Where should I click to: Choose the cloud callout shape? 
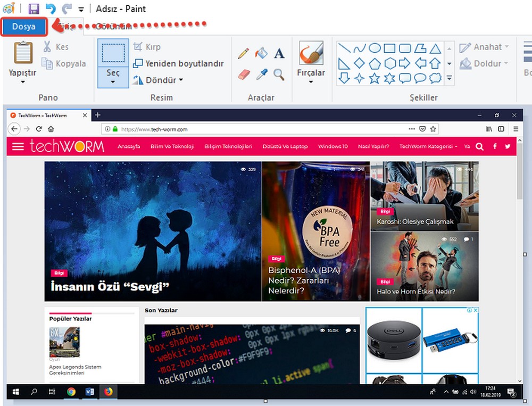435,79
